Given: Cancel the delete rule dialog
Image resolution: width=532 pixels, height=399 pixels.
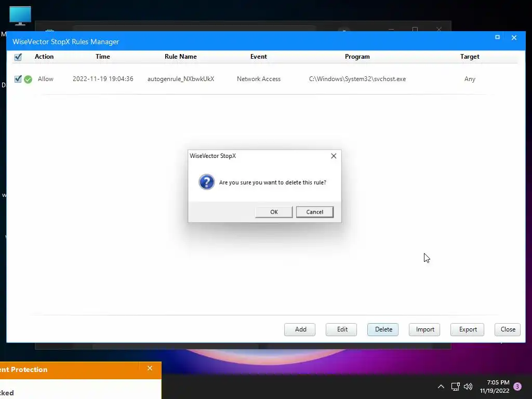Looking at the screenshot, I should click(x=314, y=212).
